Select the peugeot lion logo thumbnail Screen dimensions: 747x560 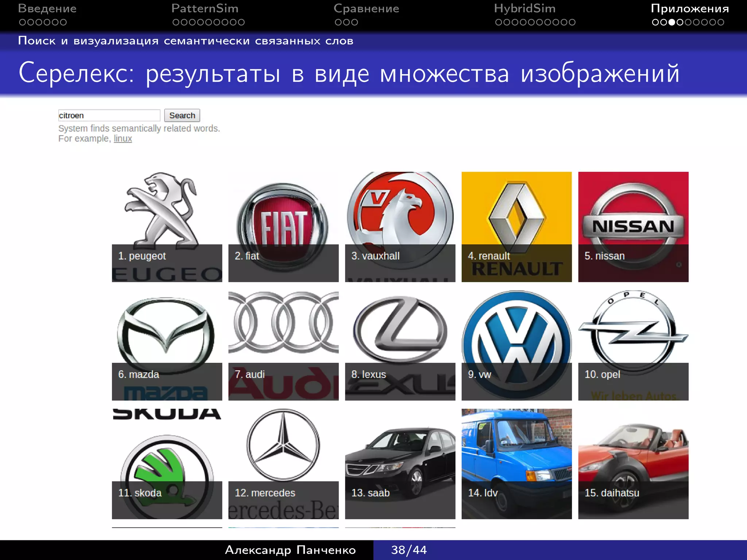click(x=167, y=227)
